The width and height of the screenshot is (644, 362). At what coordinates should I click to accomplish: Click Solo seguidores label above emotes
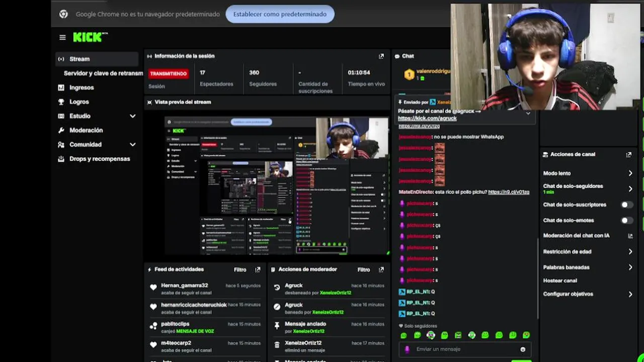coord(422,326)
